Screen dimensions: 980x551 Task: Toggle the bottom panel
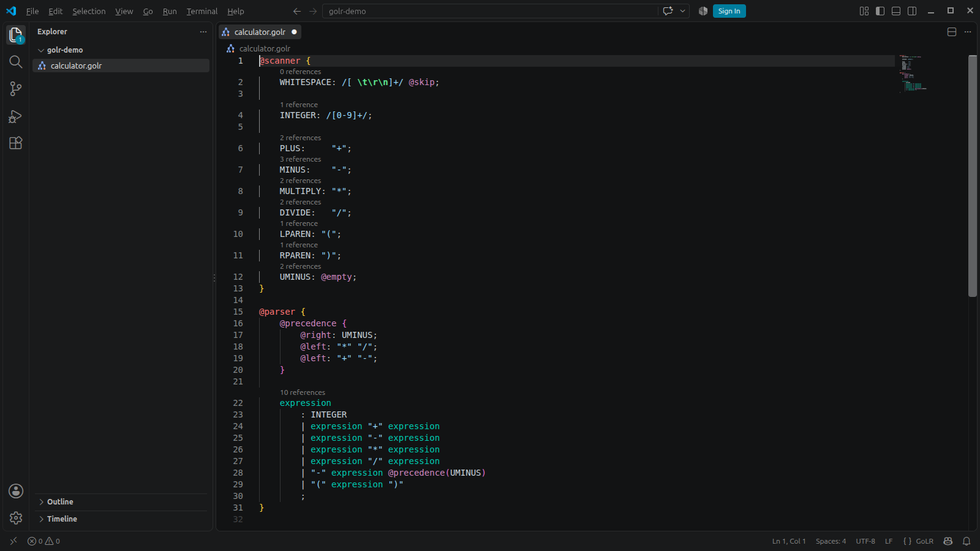pyautogui.click(x=896, y=11)
